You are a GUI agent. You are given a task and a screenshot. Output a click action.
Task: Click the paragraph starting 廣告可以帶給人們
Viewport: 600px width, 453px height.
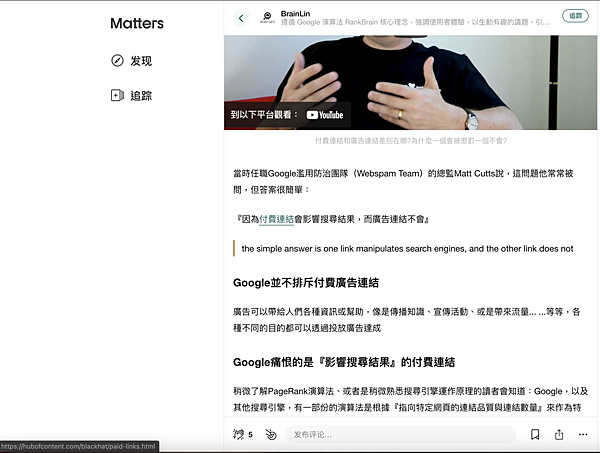407,320
